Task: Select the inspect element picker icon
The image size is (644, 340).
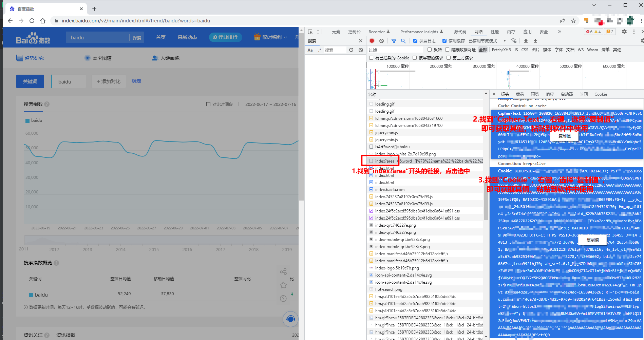Action: click(x=310, y=32)
